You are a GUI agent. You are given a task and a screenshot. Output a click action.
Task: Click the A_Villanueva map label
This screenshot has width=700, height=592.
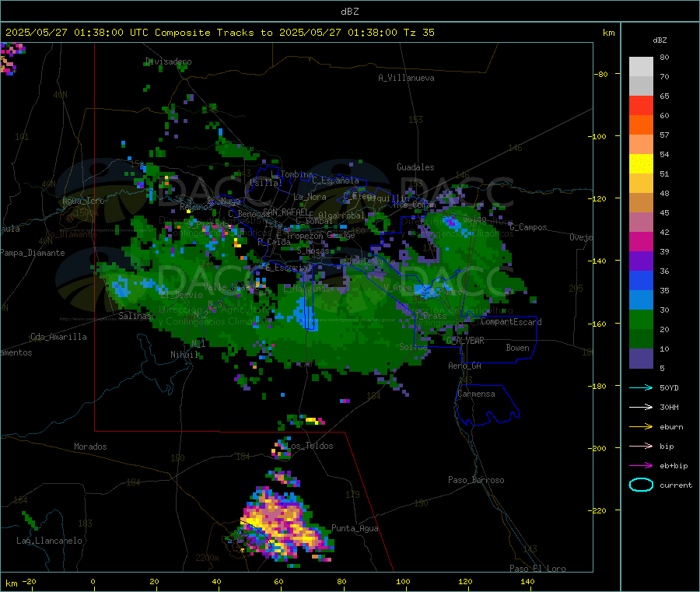[x=406, y=78]
